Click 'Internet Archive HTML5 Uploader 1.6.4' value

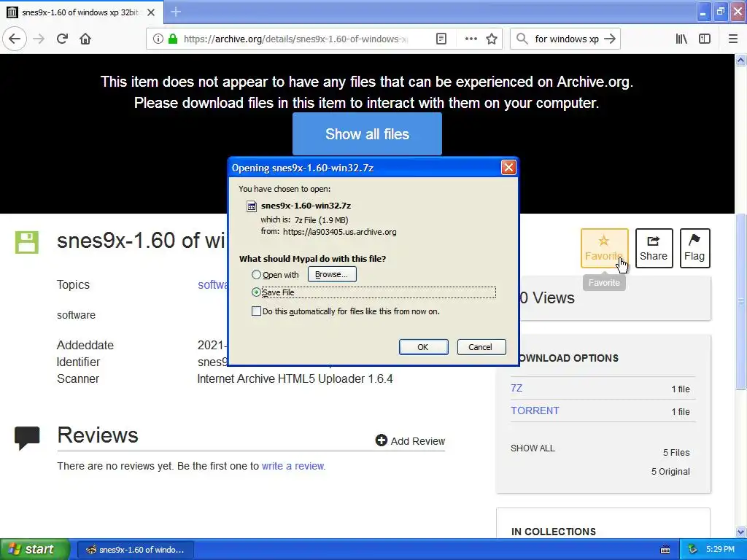click(x=295, y=379)
